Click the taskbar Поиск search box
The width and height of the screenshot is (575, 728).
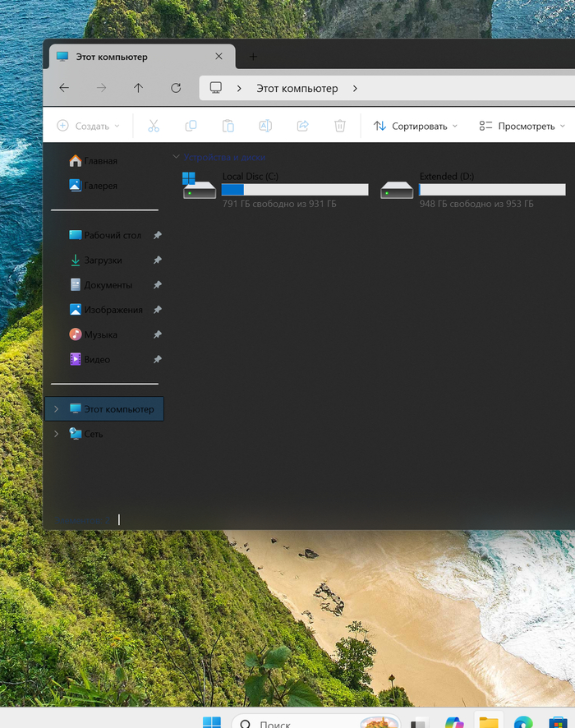315,721
